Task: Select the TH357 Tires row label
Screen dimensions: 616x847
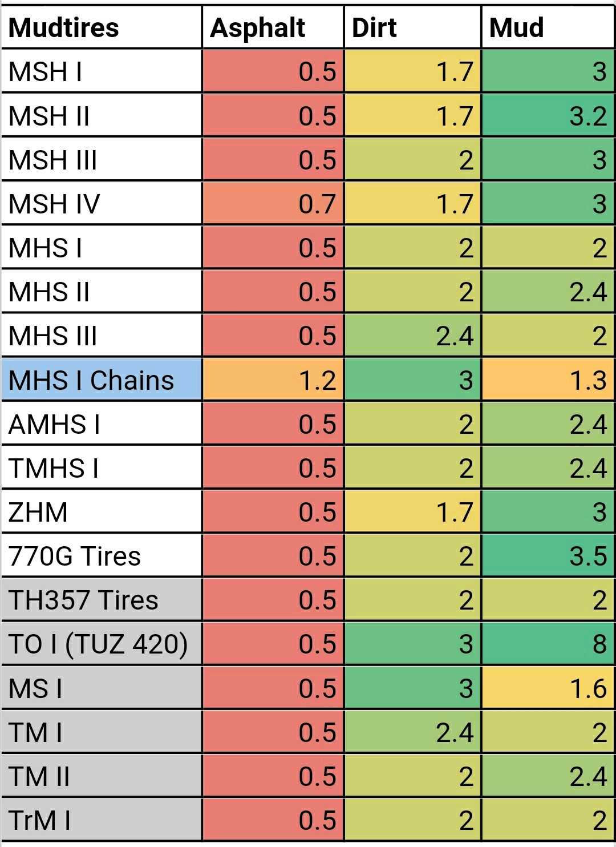Action: tap(102, 600)
